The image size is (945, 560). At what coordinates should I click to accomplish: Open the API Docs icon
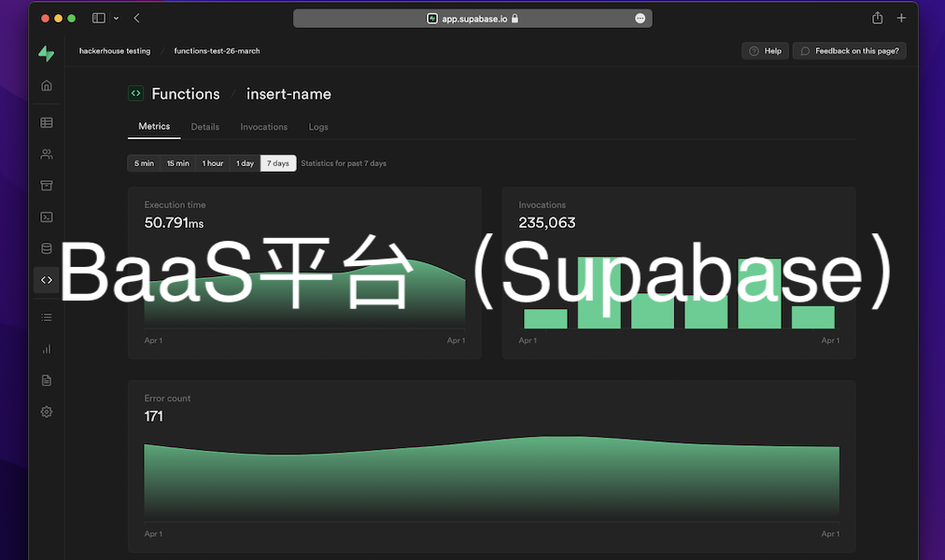(46, 380)
